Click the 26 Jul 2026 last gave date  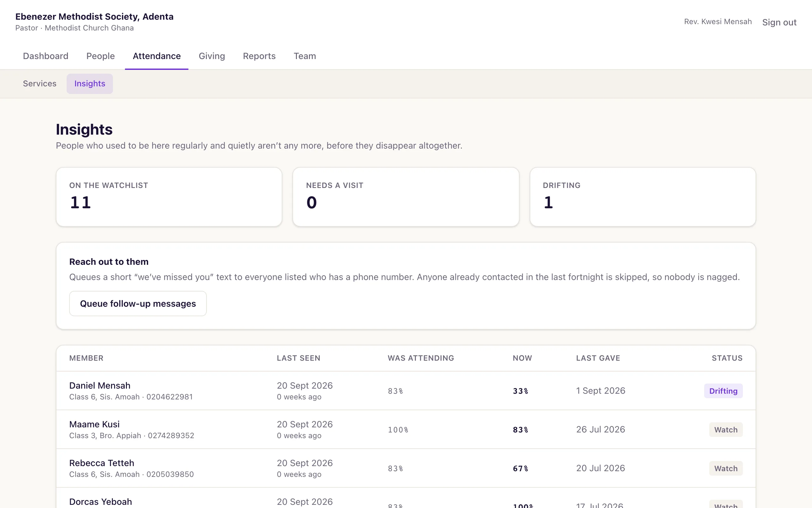coord(601,429)
